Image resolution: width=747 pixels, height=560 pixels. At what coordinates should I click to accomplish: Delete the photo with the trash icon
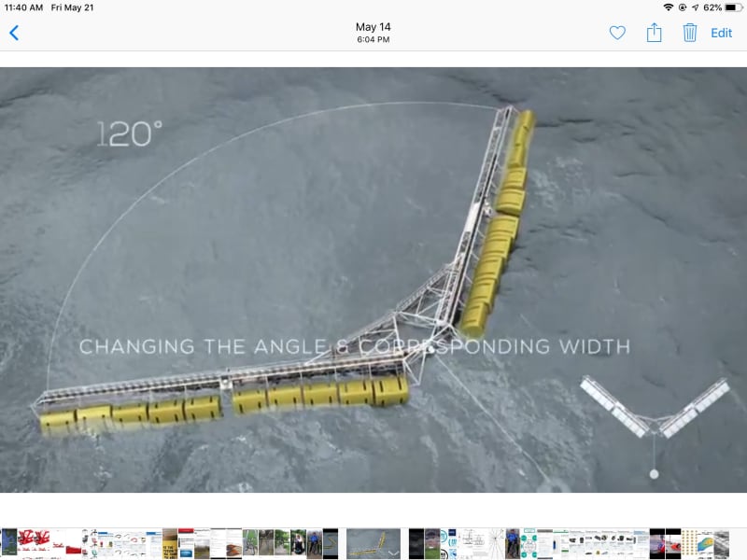tap(690, 33)
